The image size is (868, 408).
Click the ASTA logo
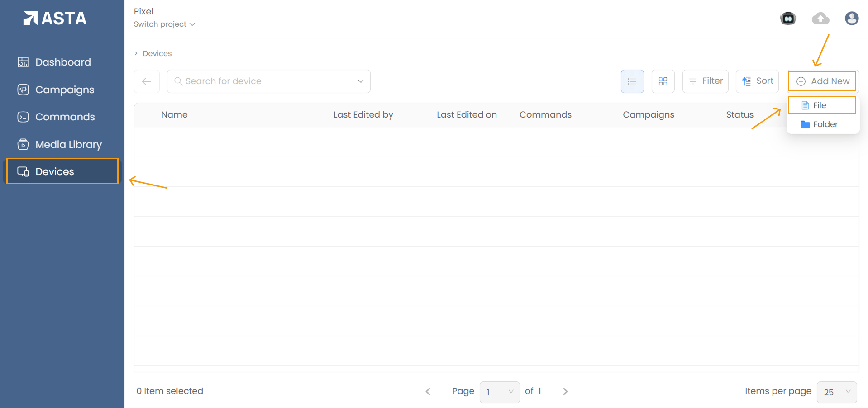click(x=55, y=18)
